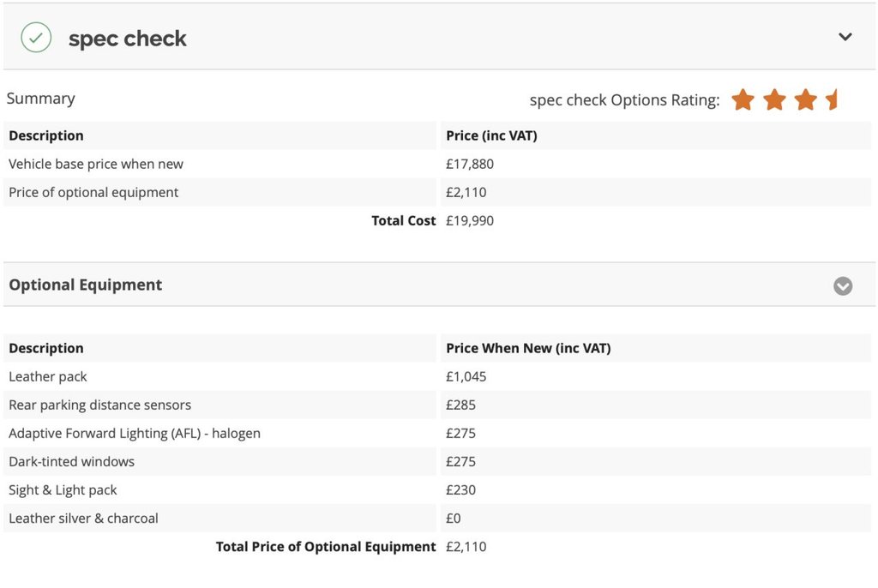Click Adaptive Forward Lighting (AFL) entry
Viewport: 878px width, 588px height.
[134, 433]
